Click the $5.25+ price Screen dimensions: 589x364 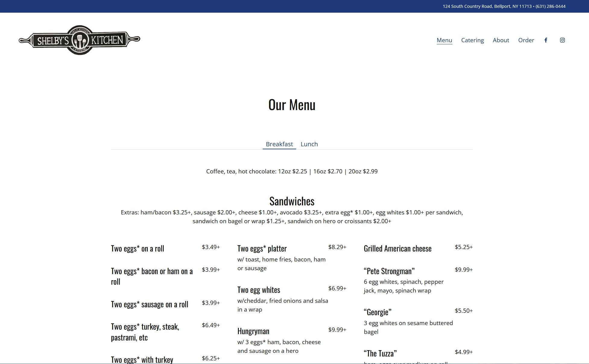pos(464,247)
